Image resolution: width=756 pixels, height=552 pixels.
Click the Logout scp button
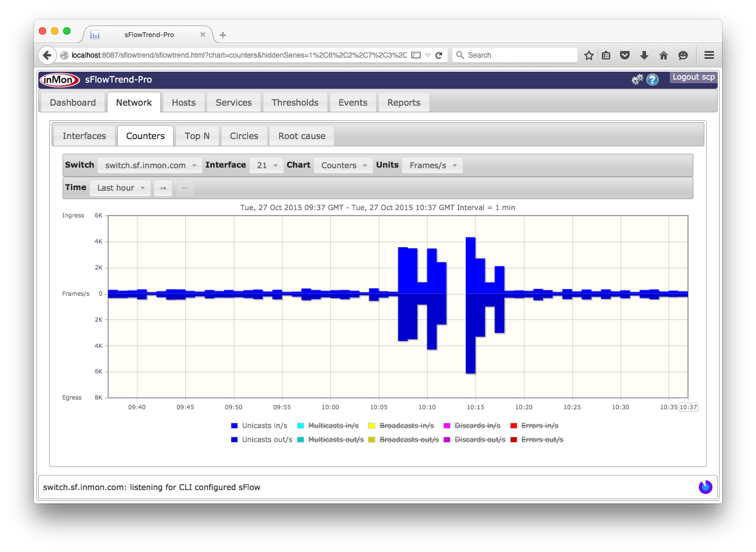pyautogui.click(x=693, y=77)
